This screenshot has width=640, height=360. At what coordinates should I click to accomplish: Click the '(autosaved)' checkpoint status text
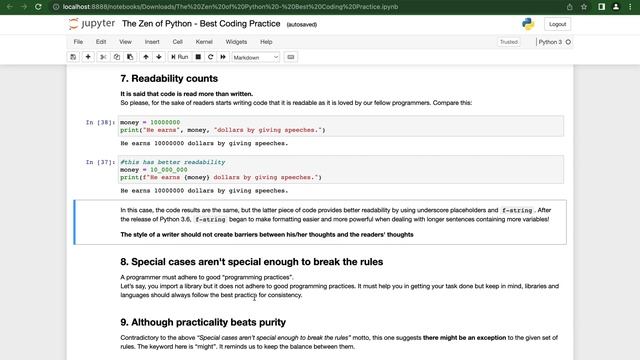(x=302, y=24)
